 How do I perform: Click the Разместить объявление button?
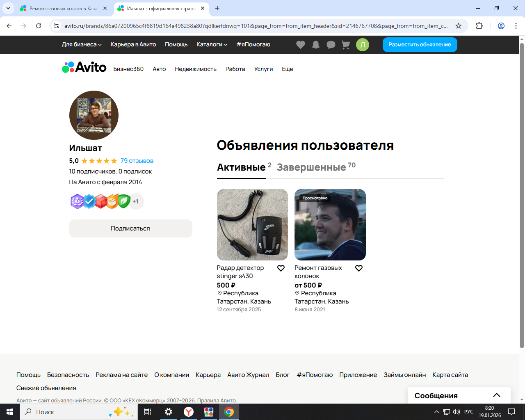(x=420, y=45)
